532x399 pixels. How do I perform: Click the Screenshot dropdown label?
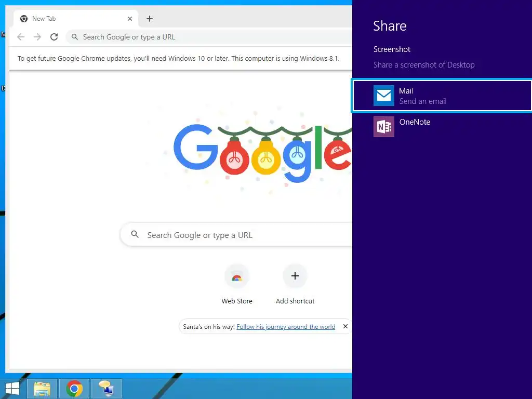pos(392,49)
